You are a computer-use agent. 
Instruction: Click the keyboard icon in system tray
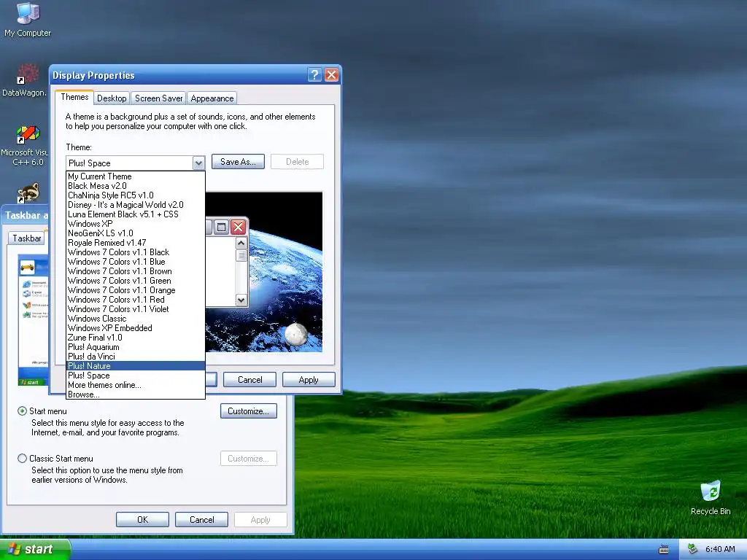(664, 550)
